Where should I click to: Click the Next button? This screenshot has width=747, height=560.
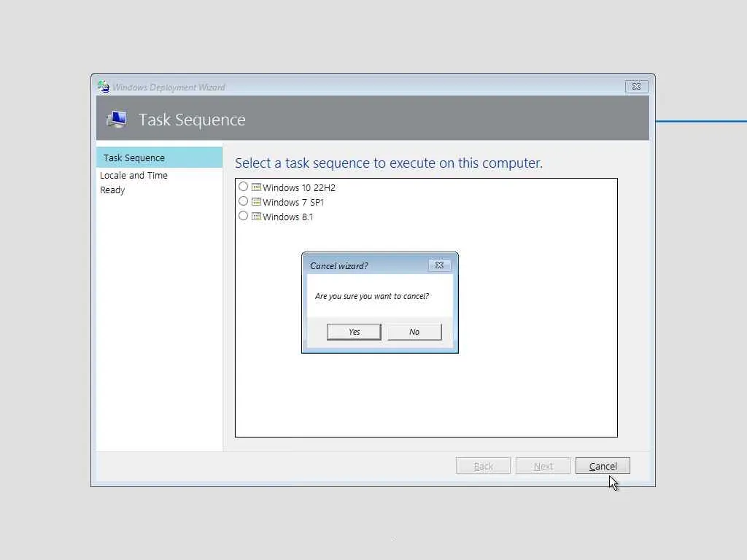click(x=543, y=466)
